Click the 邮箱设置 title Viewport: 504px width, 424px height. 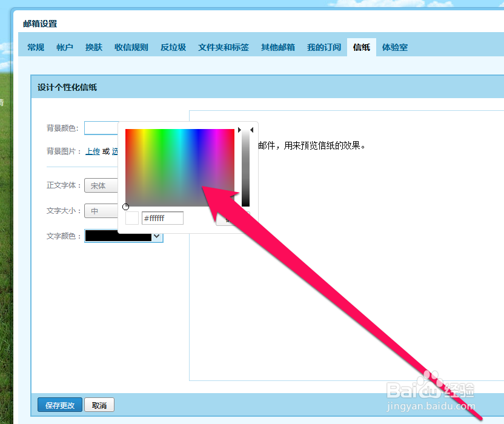click(40, 24)
